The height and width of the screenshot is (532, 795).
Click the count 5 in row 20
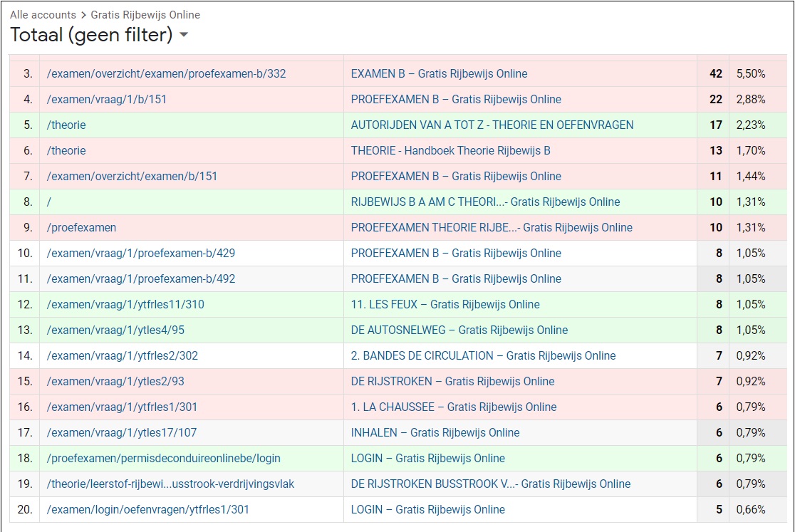(719, 509)
